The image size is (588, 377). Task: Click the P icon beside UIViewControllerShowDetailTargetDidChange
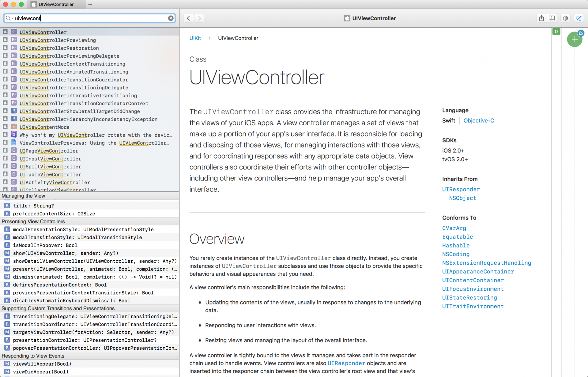[14, 111]
